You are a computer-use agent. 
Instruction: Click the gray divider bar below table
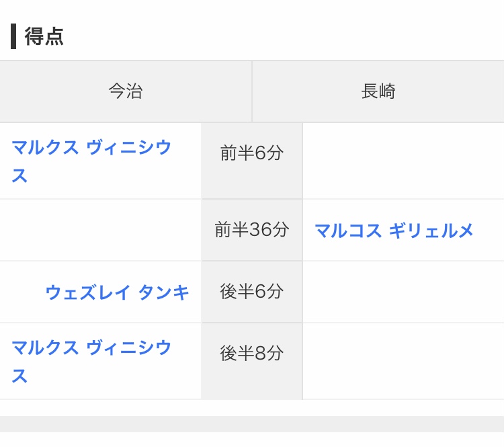252,424
